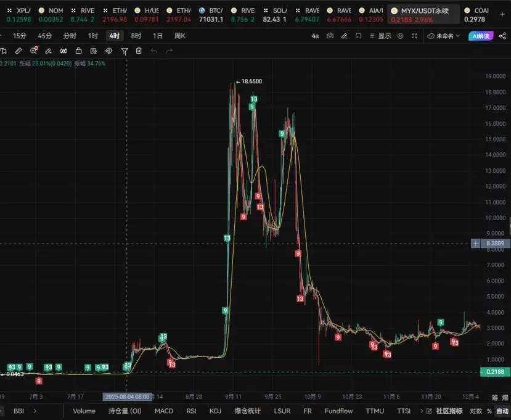Open the 显示 display options menu
Screen dimensions: 511x420
click(380, 36)
